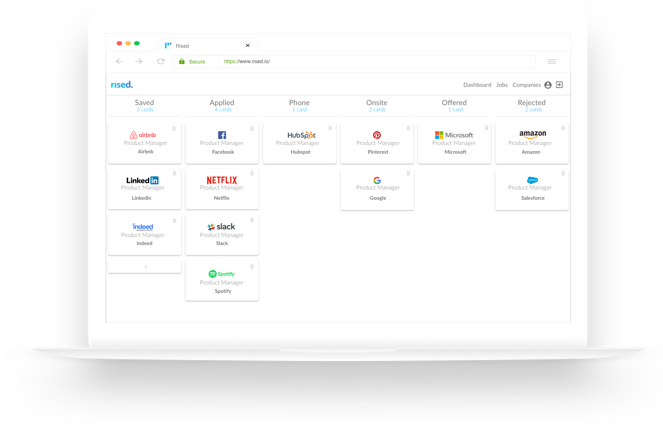Open the Spotify job card
The width and height of the screenshot is (663, 428).
click(222, 281)
